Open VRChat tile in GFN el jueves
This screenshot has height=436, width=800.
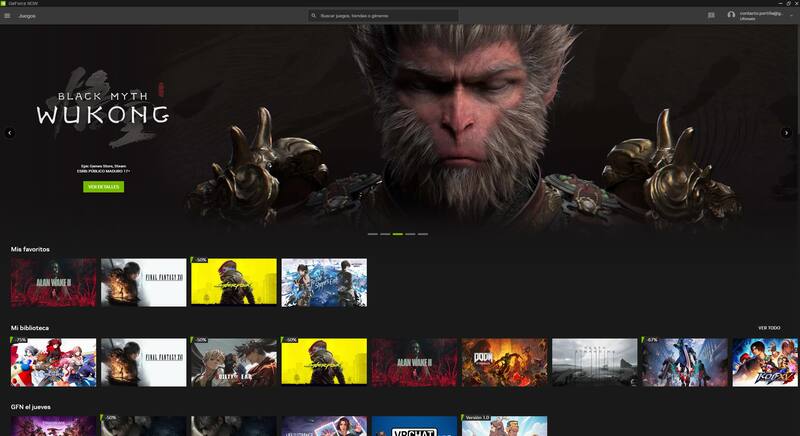point(414,426)
